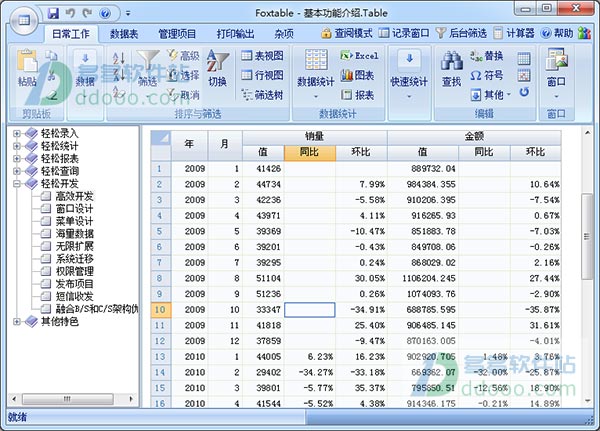Click the 帮助 help button
Viewport: 600px width, 431px height.
557,33
